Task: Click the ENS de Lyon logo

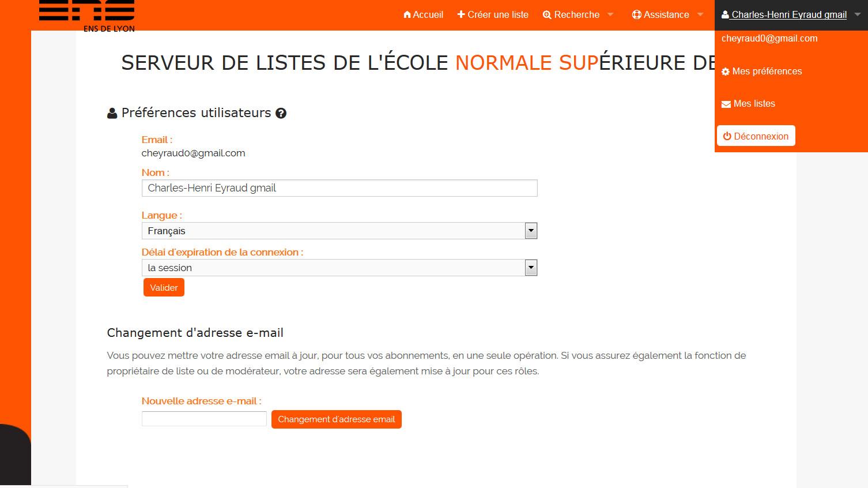Action: 87,16
